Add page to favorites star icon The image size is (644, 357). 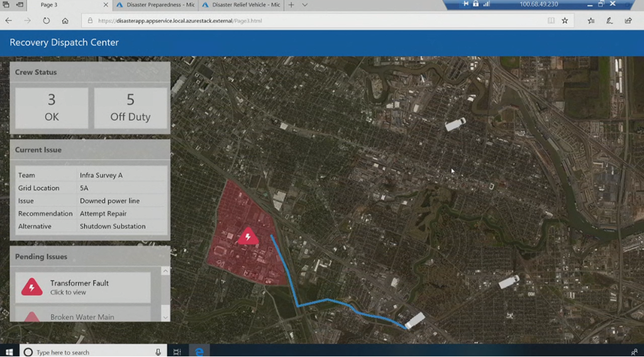[565, 21]
